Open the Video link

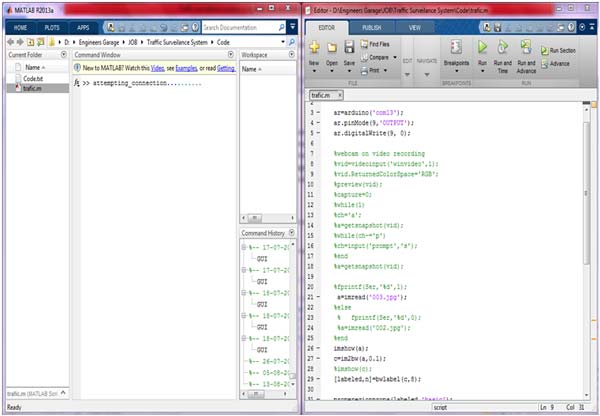(x=157, y=68)
